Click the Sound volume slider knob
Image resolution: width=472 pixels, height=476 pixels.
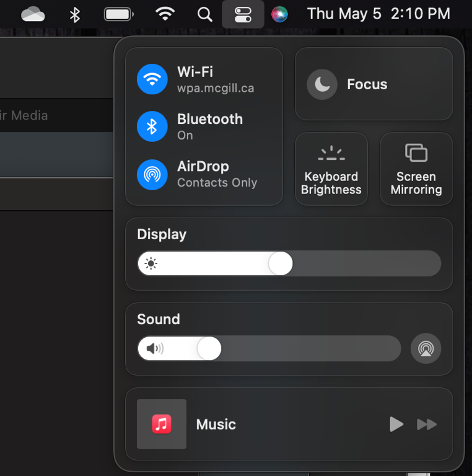coord(209,348)
